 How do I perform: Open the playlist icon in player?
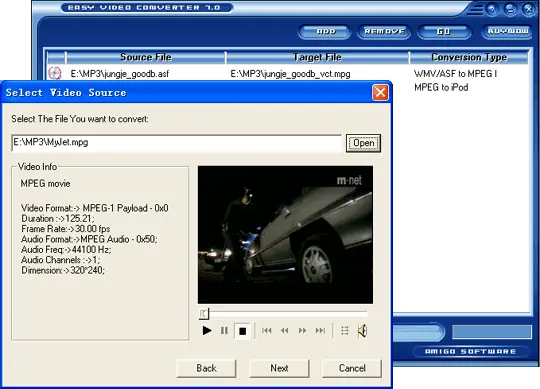coord(345,331)
